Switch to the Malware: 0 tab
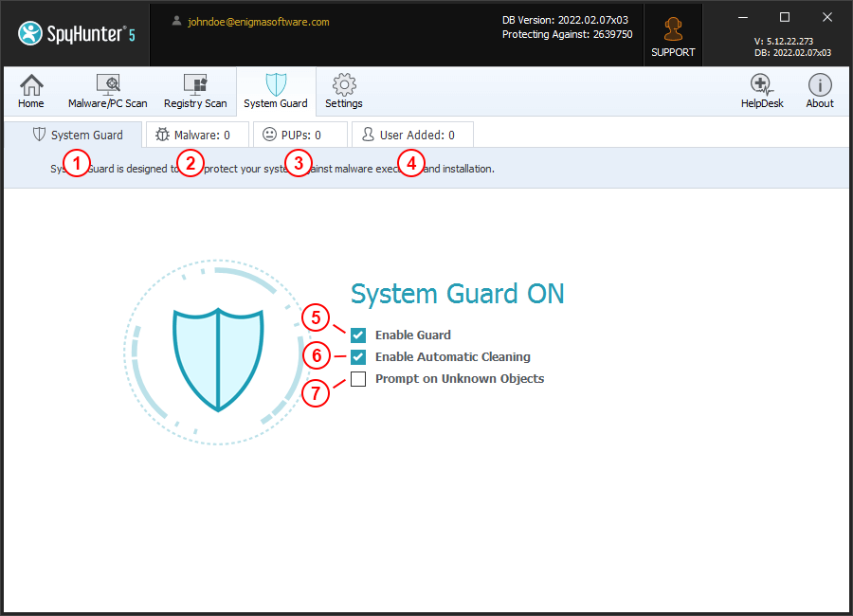This screenshot has width=853, height=616. click(x=196, y=136)
